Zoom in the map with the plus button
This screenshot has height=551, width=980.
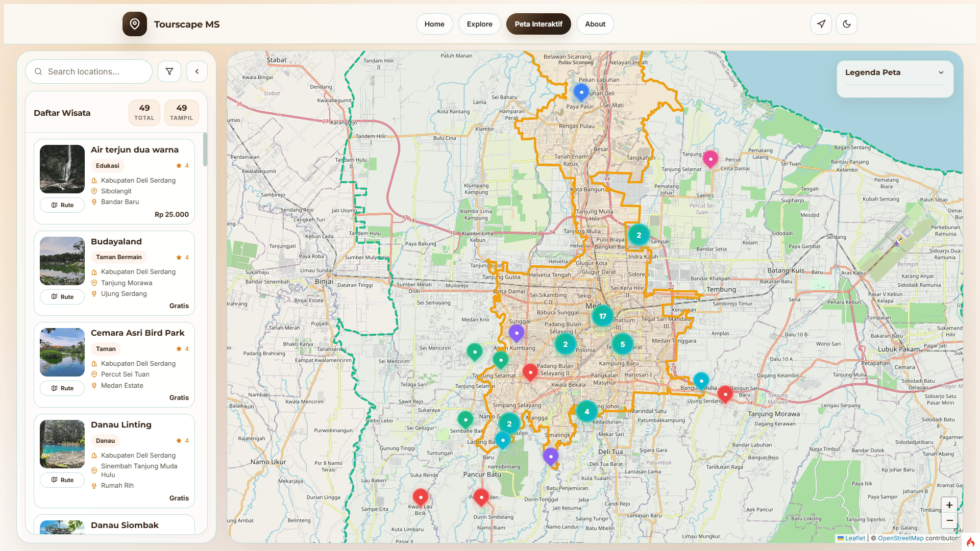click(949, 505)
